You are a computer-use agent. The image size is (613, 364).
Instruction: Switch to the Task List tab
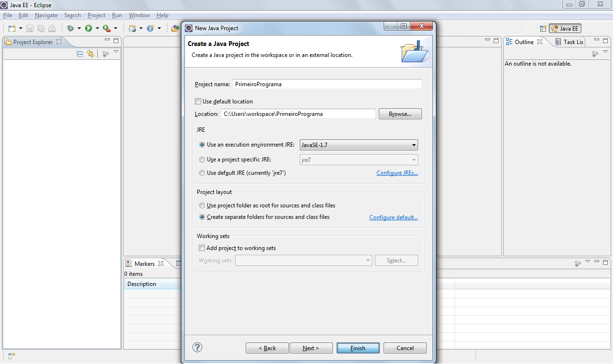click(x=569, y=42)
